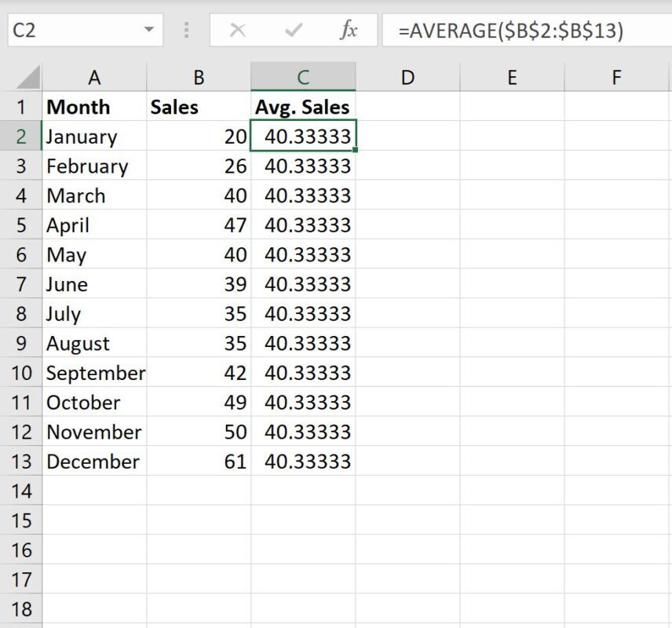Select row 13 header
This screenshot has width=672, height=628.
[x=21, y=462]
